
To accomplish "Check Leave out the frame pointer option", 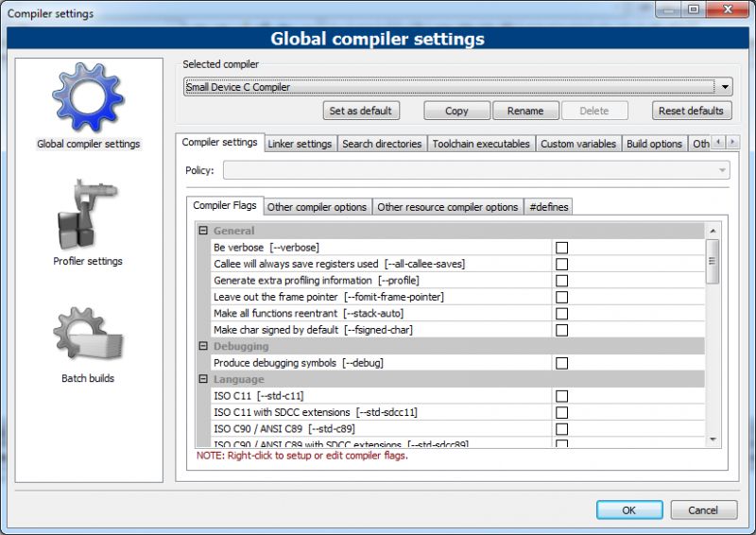I will [561, 297].
